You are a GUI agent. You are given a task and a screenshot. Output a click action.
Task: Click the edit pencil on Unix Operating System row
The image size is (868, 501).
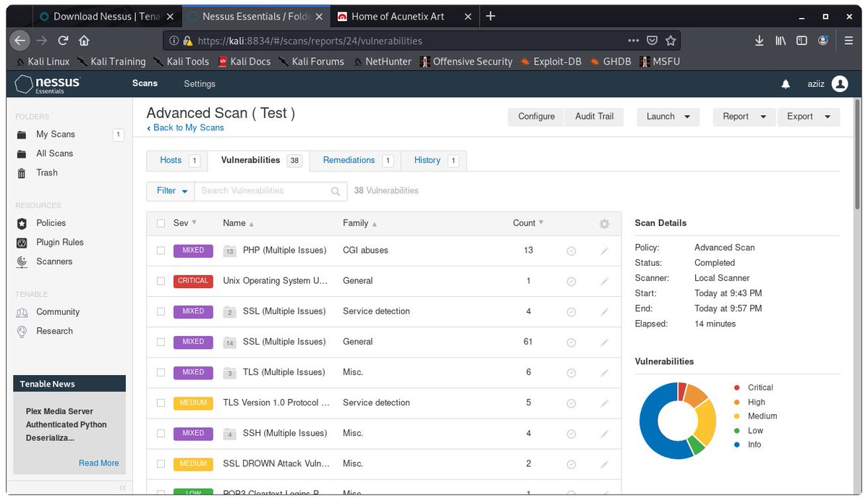tap(605, 281)
